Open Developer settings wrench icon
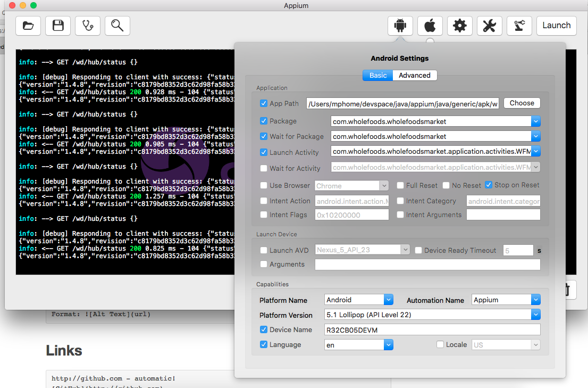 pyautogui.click(x=489, y=26)
